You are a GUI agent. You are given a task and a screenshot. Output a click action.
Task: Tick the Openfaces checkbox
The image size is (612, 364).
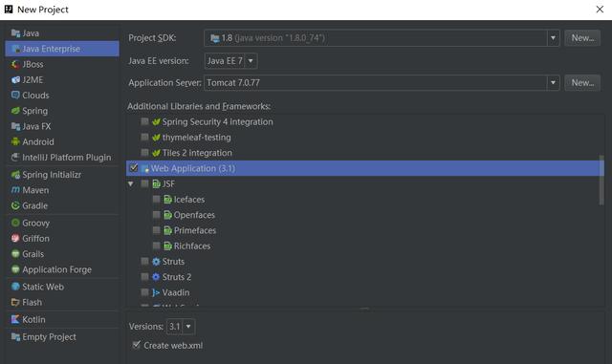[157, 215]
